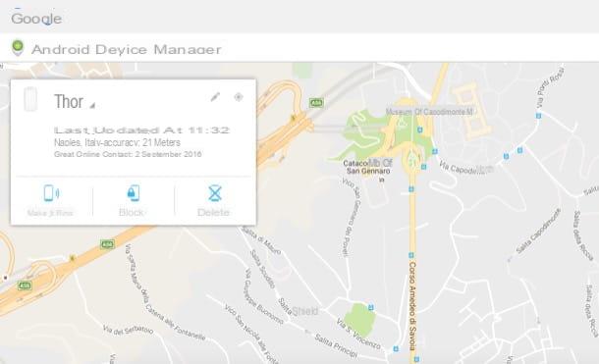This screenshot has width=599, height=364.
Task: Click the transit stop icon on Via Ponti Rossi
Action: pos(538,116)
